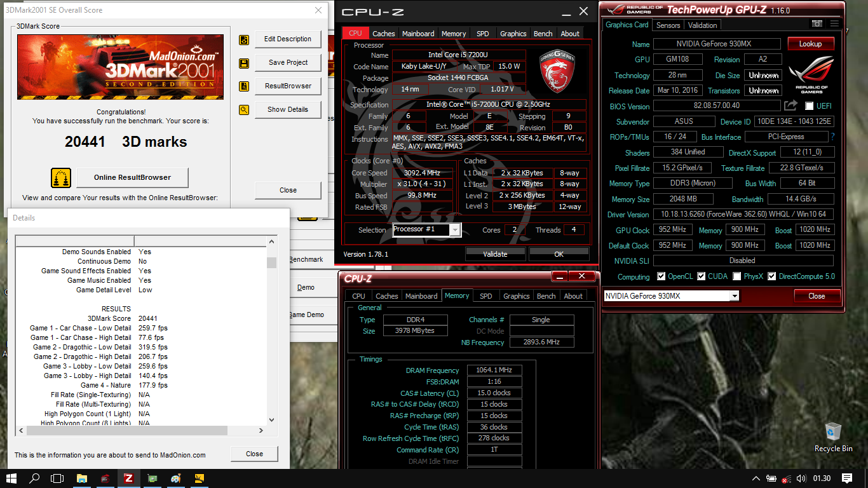868x488 pixels.
Task: Click the Lookup button in GPU-Z
Action: (x=810, y=44)
